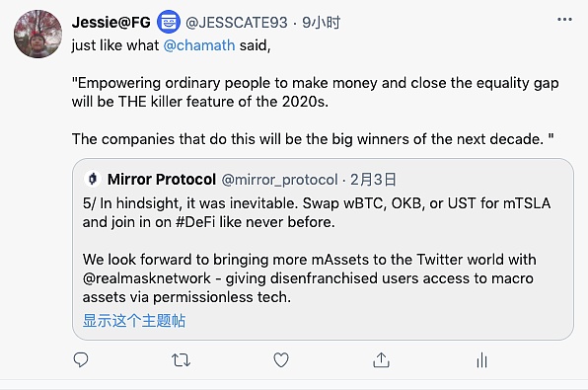The width and height of the screenshot is (588, 390).
Task: Reply to Jessie's tweet with the comment icon
Action: [x=81, y=360]
